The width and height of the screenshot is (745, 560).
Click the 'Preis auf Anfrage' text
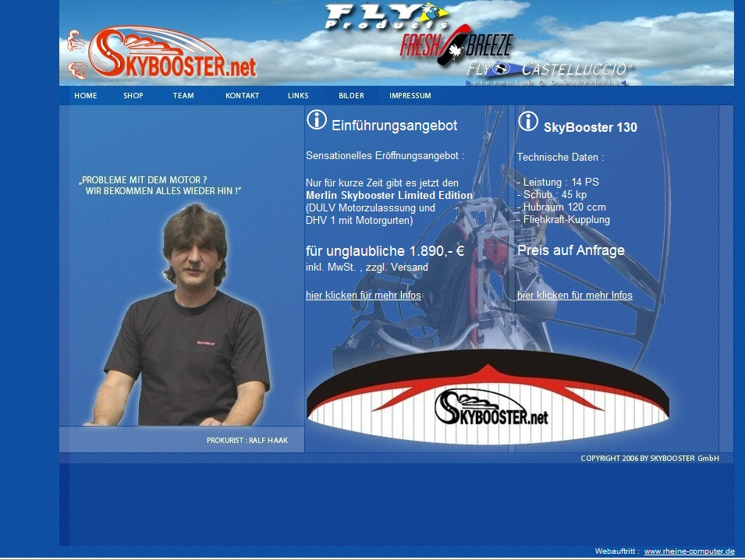570,250
